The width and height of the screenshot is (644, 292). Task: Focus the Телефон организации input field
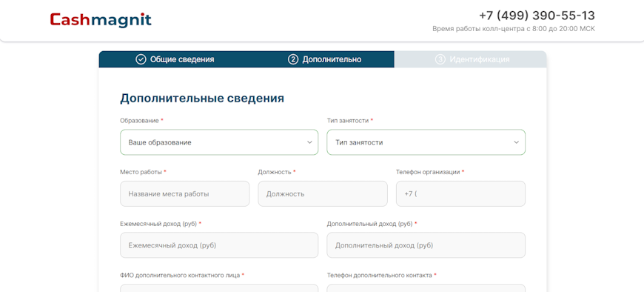(460, 193)
